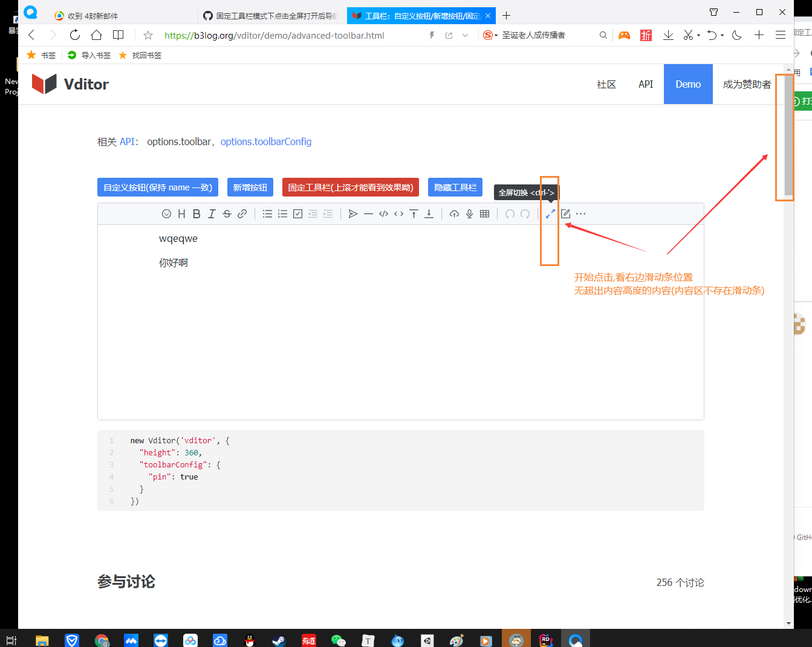The image size is (812, 647).
Task: Apply bold formatting in the editor toolbar
Action: pyautogui.click(x=196, y=213)
